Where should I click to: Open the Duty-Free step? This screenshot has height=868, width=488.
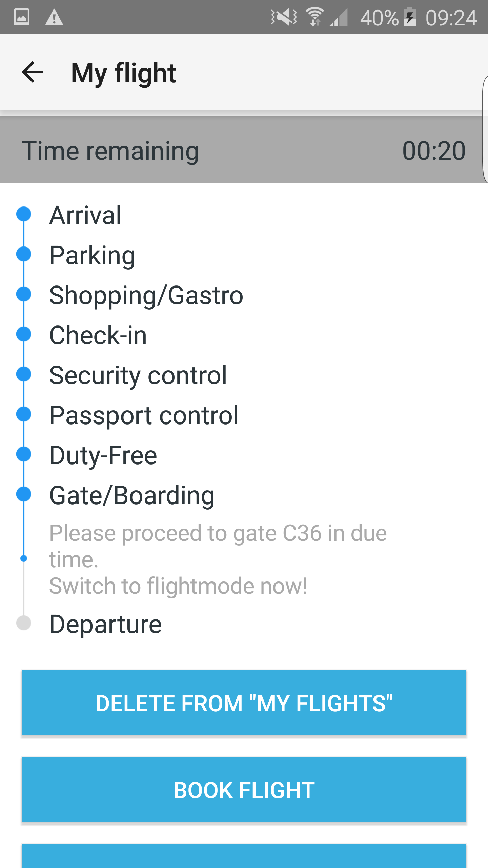point(103,455)
